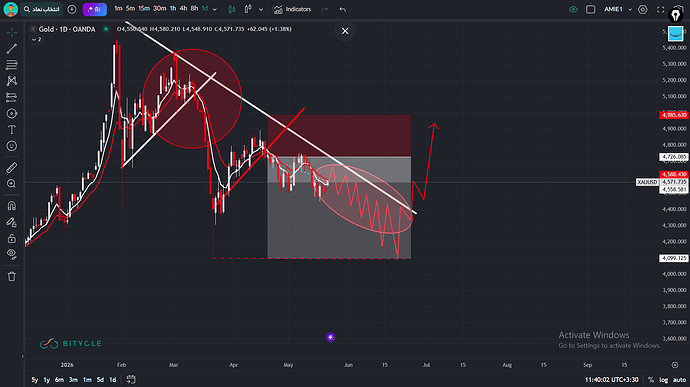Select the ruler measure tool
The width and height of the screenshot is (690, 387).
click(x=12, y=167)
